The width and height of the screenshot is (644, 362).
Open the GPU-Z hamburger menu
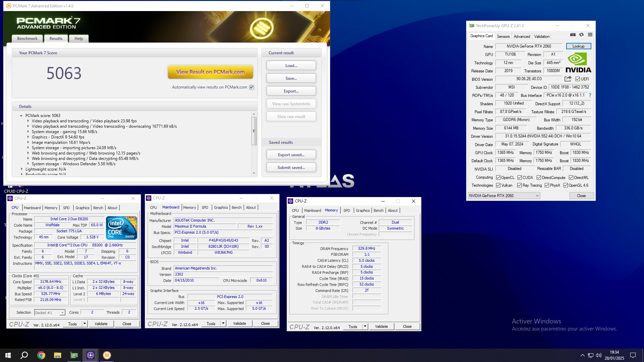tap(590, 35)
